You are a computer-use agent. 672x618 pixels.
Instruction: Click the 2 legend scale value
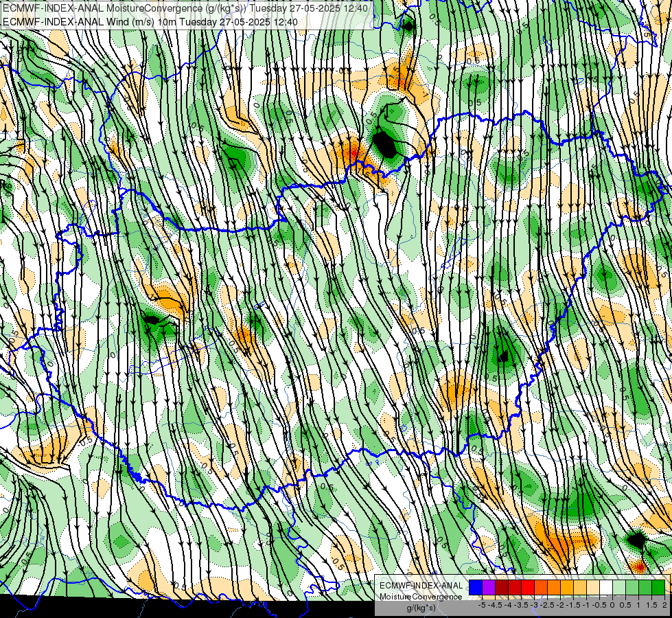(664, 605)
